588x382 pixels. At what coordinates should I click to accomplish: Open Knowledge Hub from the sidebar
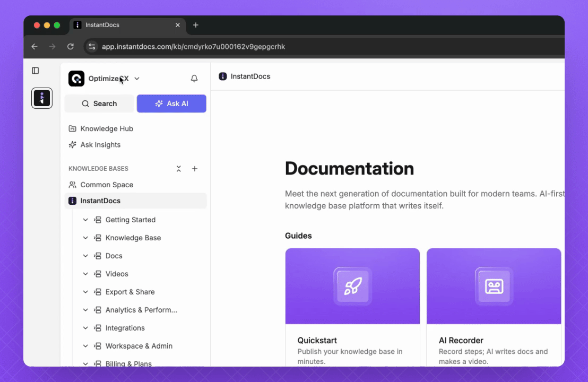[x=106, y=128]
